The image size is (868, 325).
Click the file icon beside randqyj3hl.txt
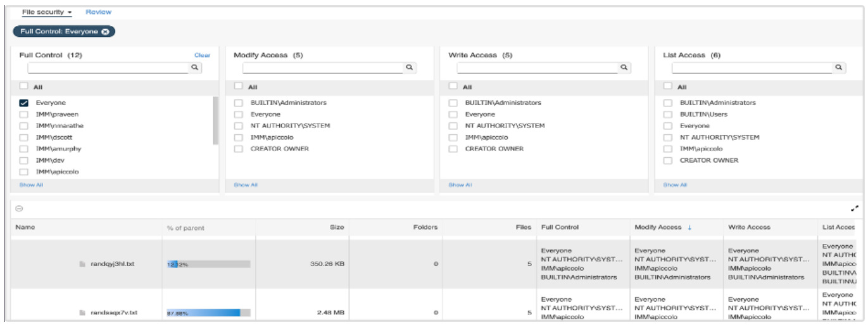82,264
